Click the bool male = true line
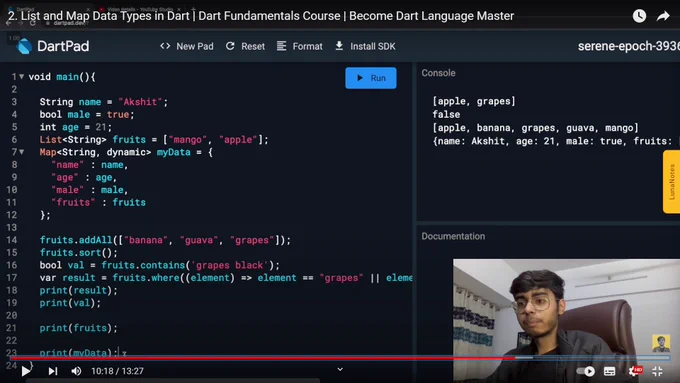The image size is (680, 383). (x=87, y=115)
